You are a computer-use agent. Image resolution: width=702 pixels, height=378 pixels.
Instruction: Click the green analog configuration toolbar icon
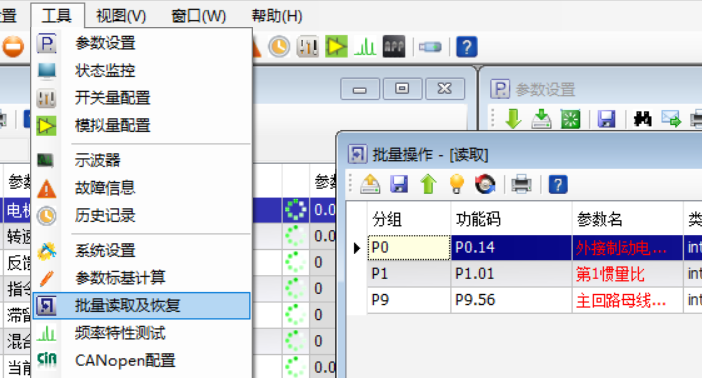pyautogui.click(x=336, y=47)
